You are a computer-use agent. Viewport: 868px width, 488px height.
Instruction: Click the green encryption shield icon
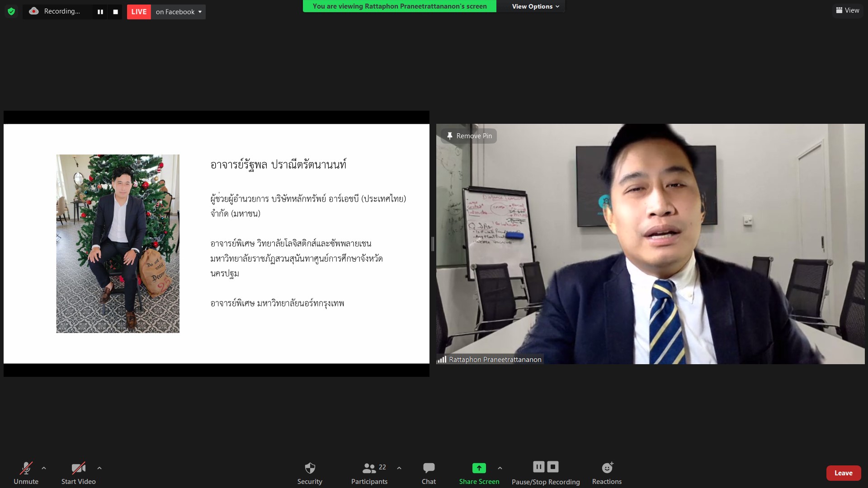[11, 11]
